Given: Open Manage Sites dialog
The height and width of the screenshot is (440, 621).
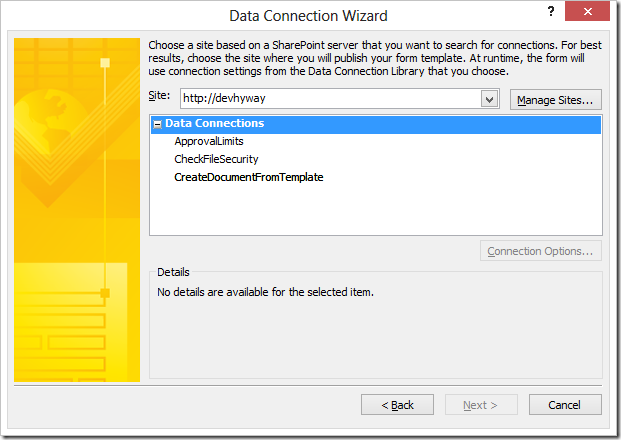Looking at the screenshot, I should click(x=555, y=100).
